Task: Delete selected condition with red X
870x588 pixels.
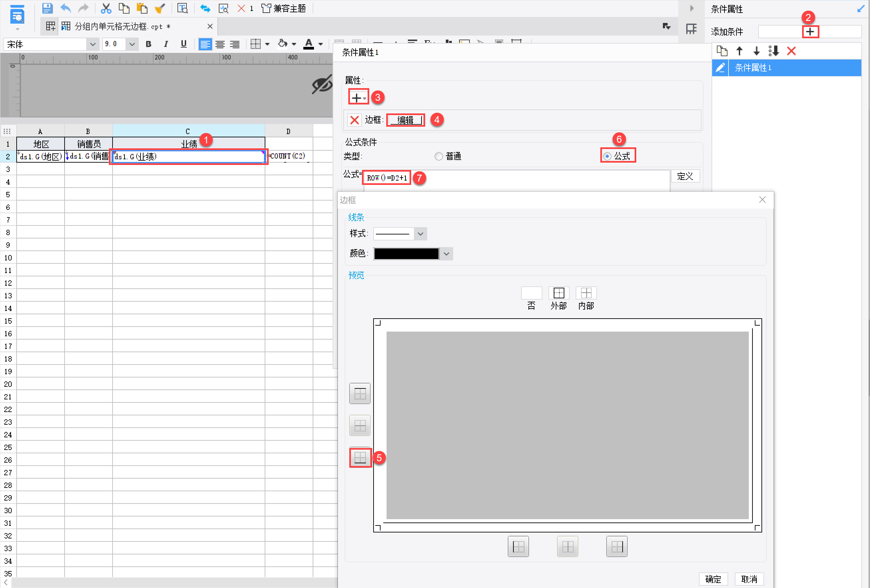Action: [x=791, y=51]
